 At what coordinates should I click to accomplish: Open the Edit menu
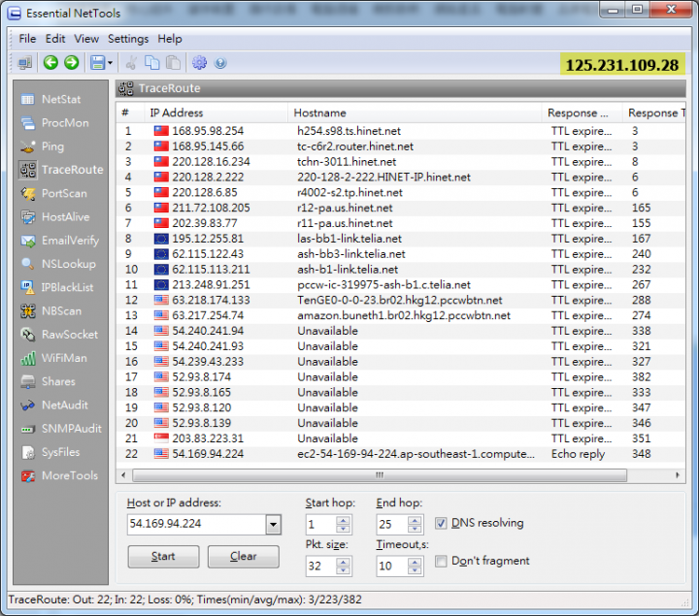click(55, 39)
